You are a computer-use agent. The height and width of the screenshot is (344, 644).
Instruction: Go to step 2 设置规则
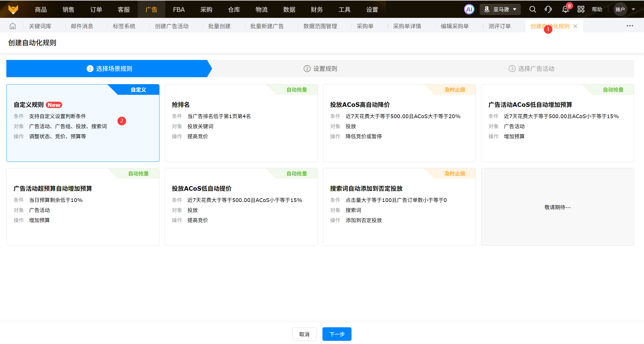320,69
